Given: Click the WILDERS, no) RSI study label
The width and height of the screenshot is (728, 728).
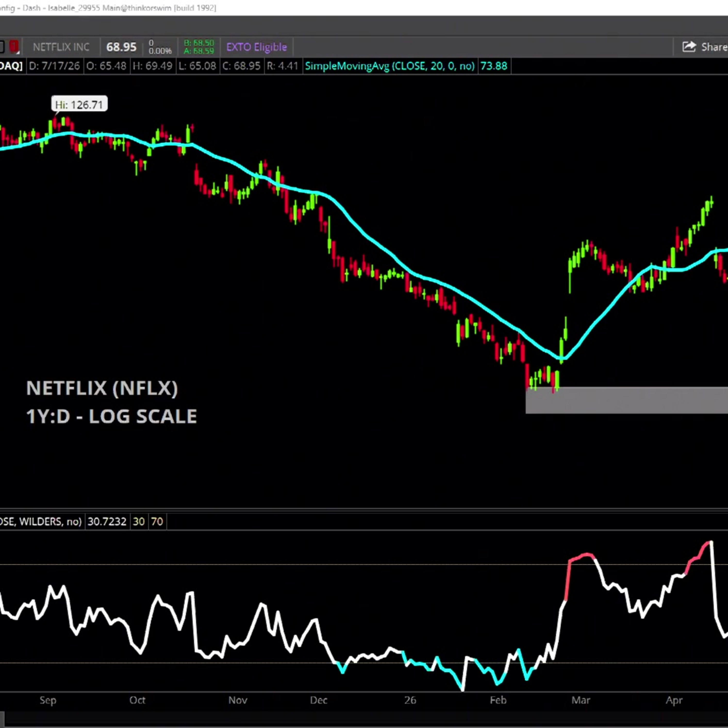Looking at the screenshot, I should pos(41,521).
